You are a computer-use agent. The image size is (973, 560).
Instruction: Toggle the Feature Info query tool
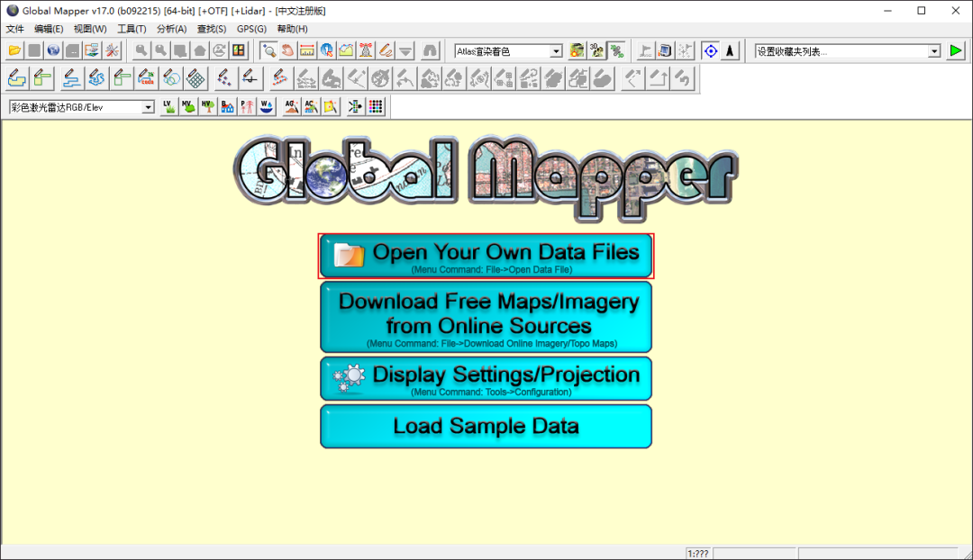click(327, 50)
